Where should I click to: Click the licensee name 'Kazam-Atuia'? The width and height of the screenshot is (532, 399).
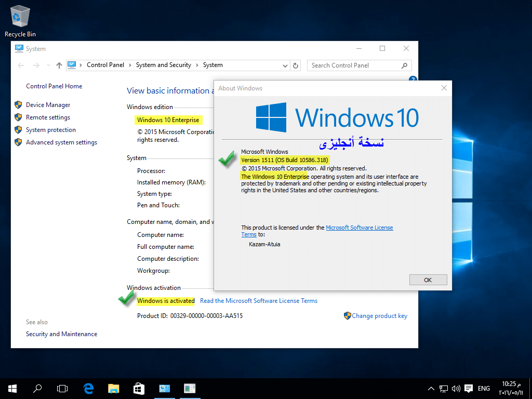point(264,244)
